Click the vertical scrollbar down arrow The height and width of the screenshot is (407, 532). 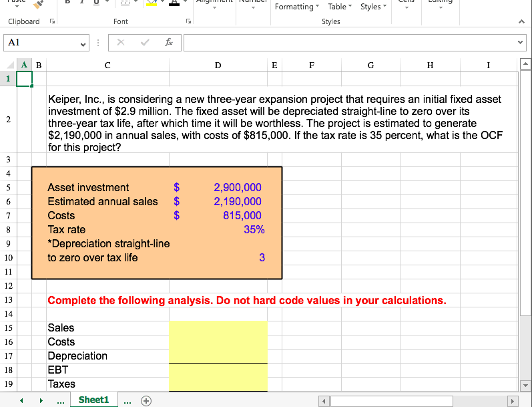click(x=525, y=386)
